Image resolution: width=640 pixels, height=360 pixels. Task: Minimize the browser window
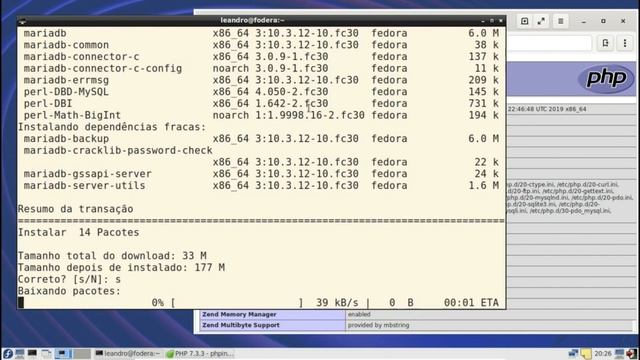pyautogui.click(x=584, y=21)
